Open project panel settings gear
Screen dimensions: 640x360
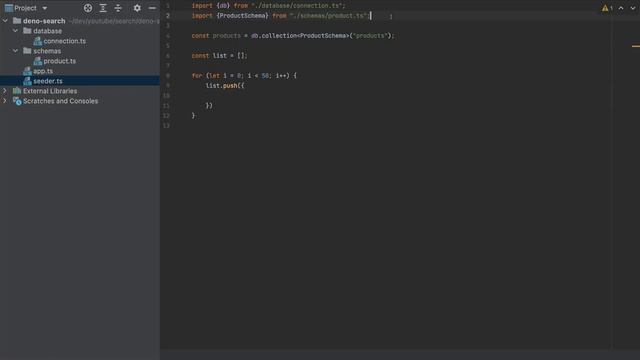[x=137, y=8]
